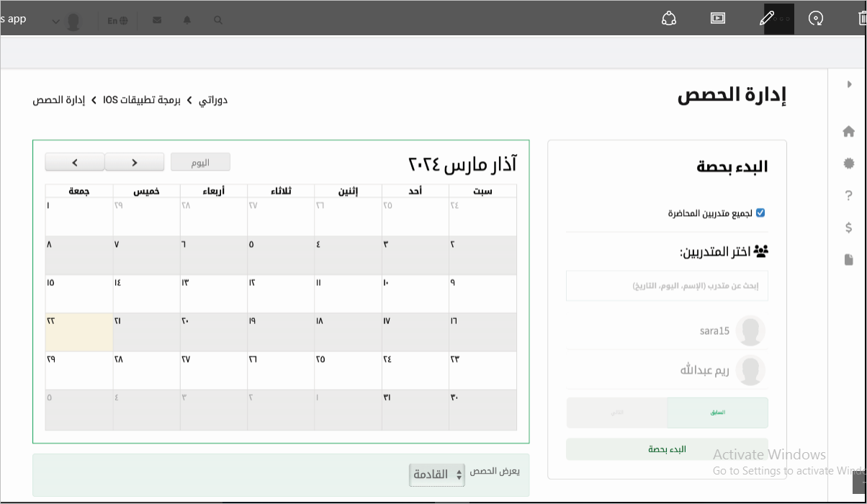Open the settings gear in the sidebar
867x504 pixels.
click(x=848, y=163)
